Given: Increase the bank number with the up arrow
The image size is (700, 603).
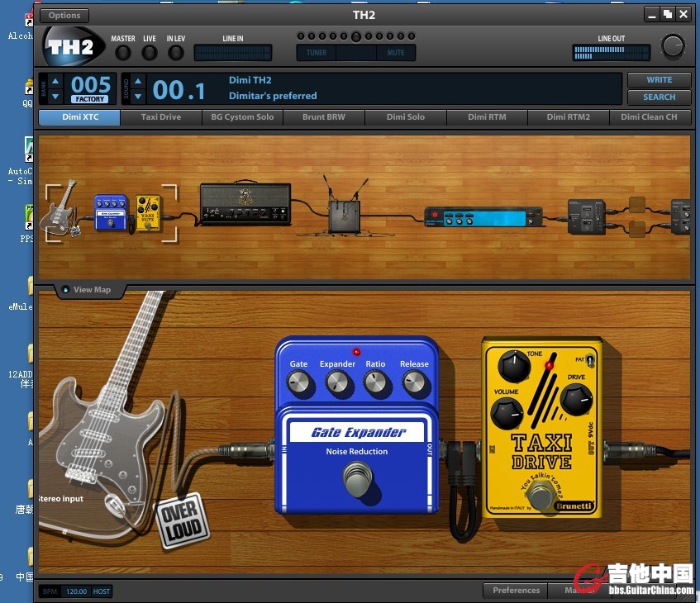Looking at the screenshot, I should [55, 81].
